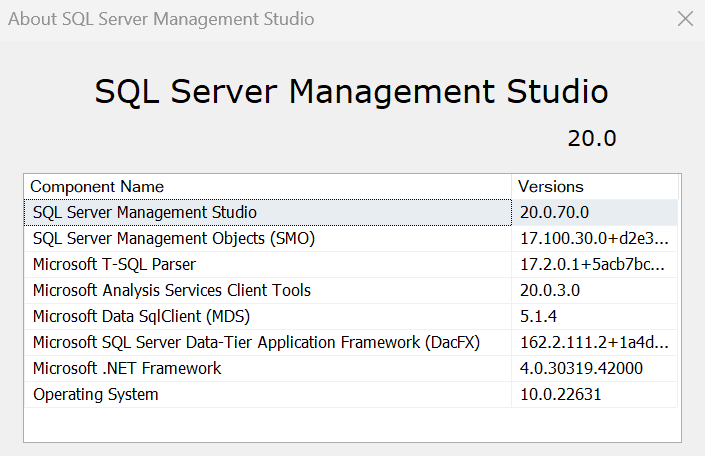Image resolution: width=705 pixels, height=456 pixels.
Task: Select Microsoft Data SqlClient (MDS) row
Action: click(x=141, y=317)
